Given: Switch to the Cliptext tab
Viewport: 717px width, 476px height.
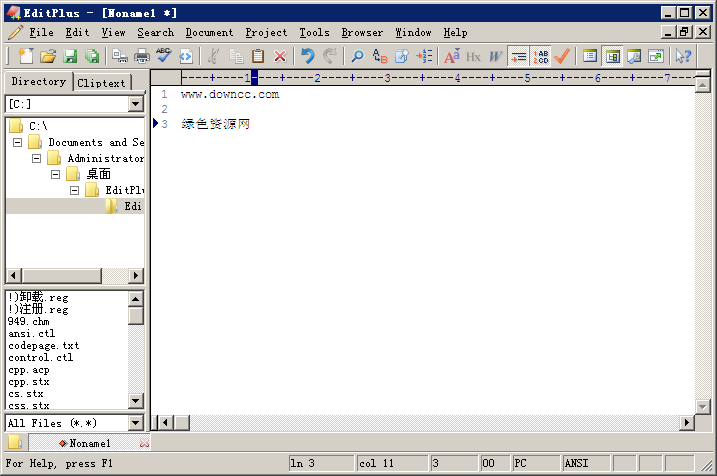Looking at the screenshot, I should 102,83.
